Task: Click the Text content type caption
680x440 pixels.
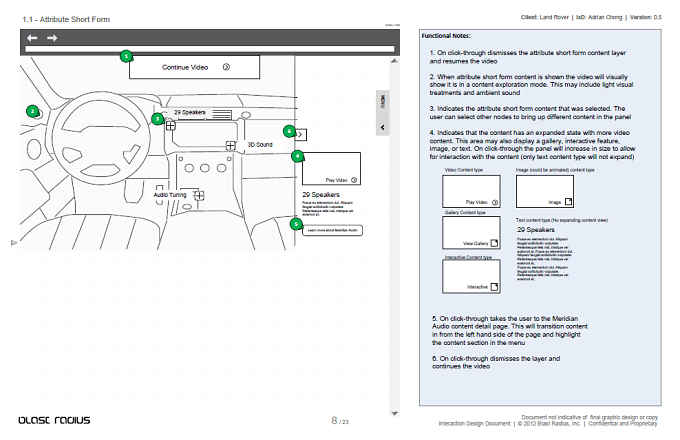Action: click(x=562, y=220)
